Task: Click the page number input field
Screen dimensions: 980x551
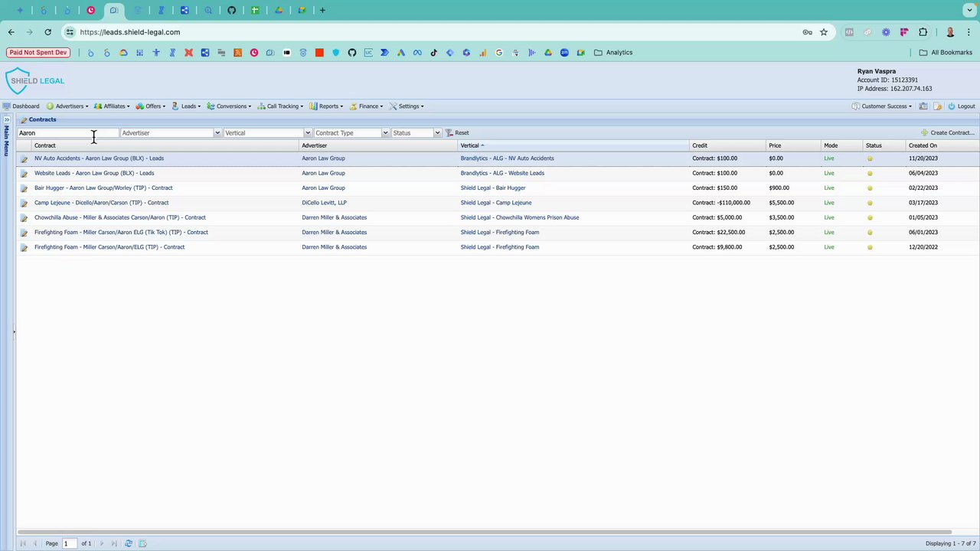Action: point(70,543)
